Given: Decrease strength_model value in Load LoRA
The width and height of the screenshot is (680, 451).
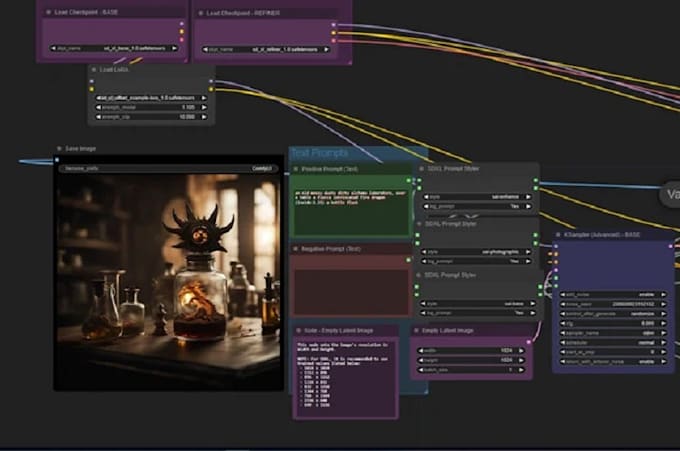Looking at the screenshot, I should 97,107.
